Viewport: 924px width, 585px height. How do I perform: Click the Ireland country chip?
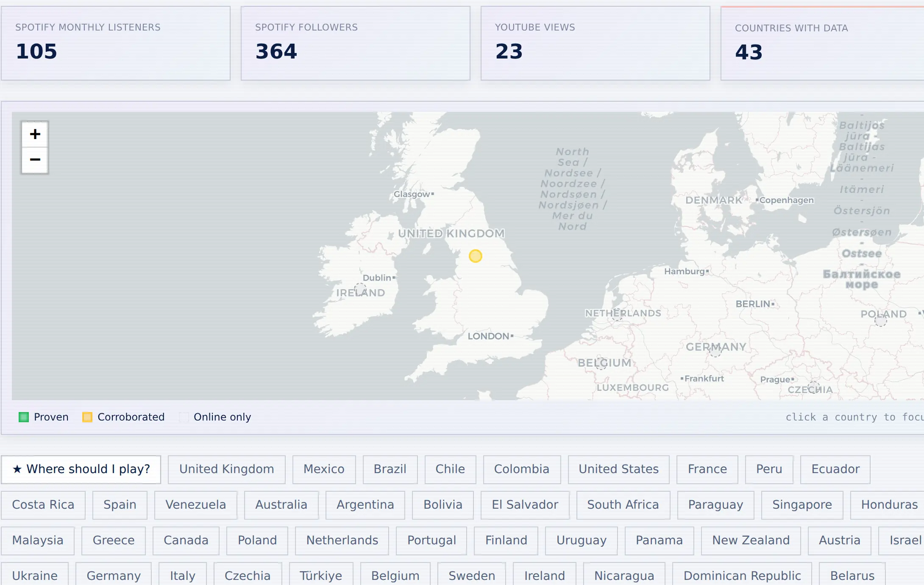pos(545,574)
